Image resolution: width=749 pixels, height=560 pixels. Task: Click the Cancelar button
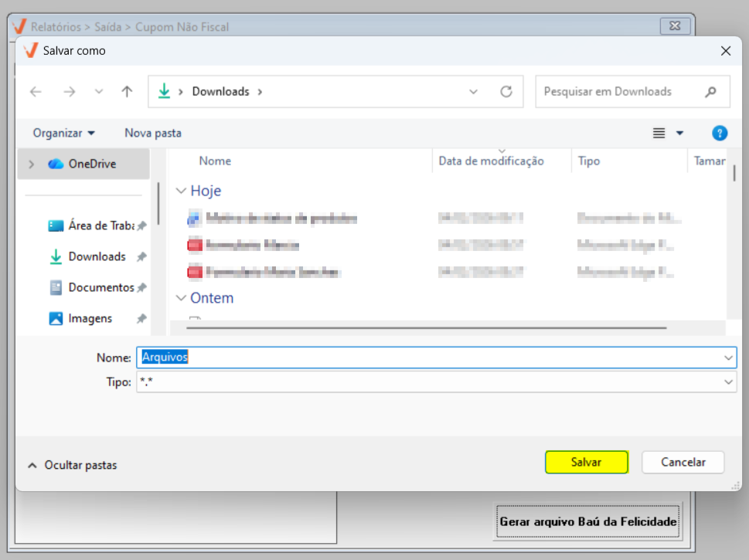[683, 462]
